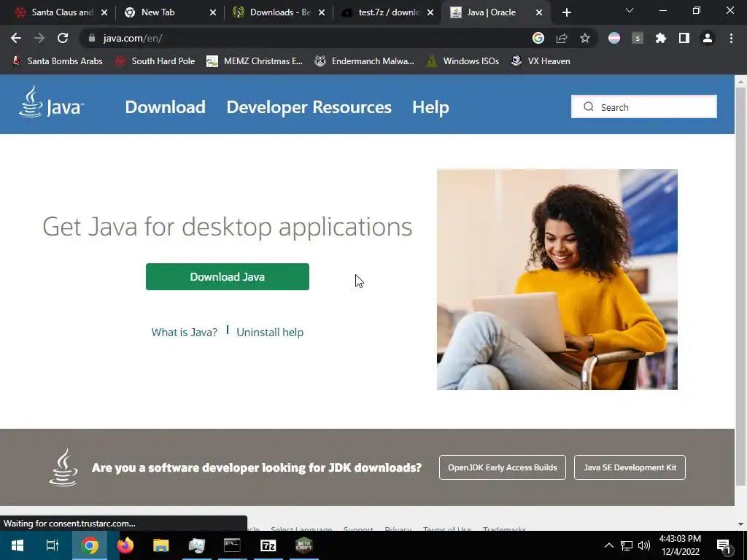Open the command prompt taskbar icon
The image size is (747, 560).
click(233, 545)
